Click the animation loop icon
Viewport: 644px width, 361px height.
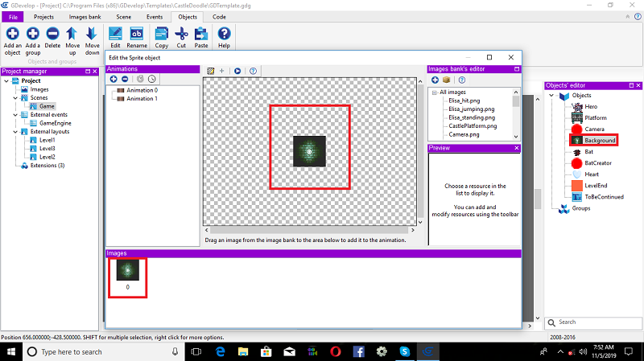pyautogui.click(x=140, y=79)
